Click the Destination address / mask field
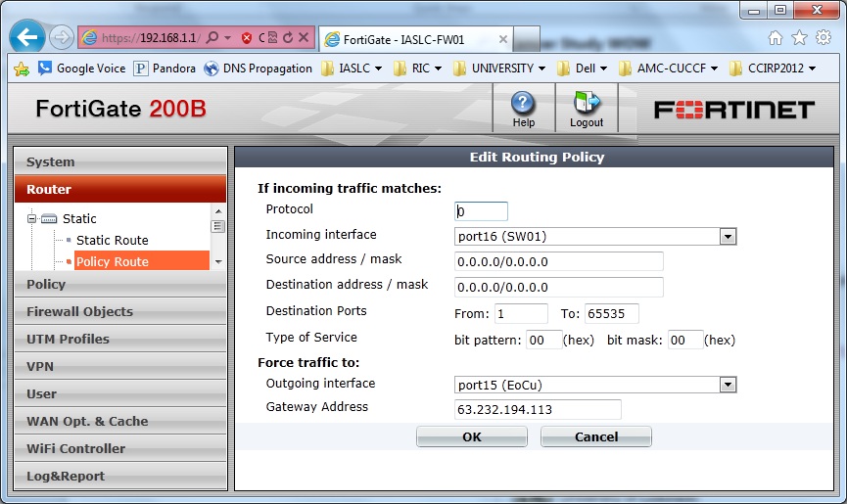Image resolution: width=847 pixels, height=504 pixels. 558,287
